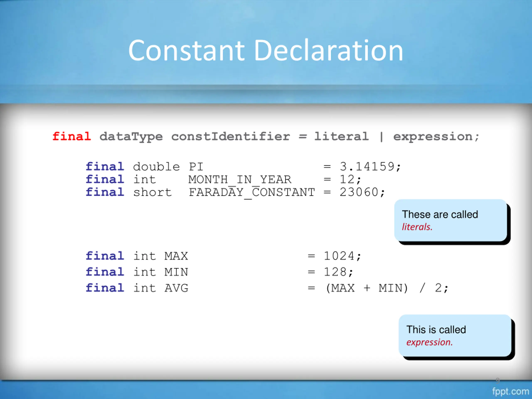Click the value 3.14159;

[370, 166]
